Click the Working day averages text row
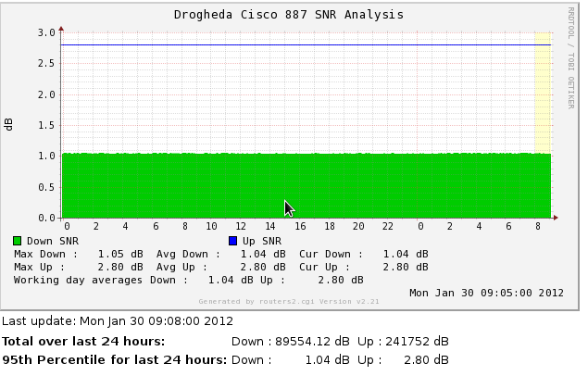 [188, 280]
